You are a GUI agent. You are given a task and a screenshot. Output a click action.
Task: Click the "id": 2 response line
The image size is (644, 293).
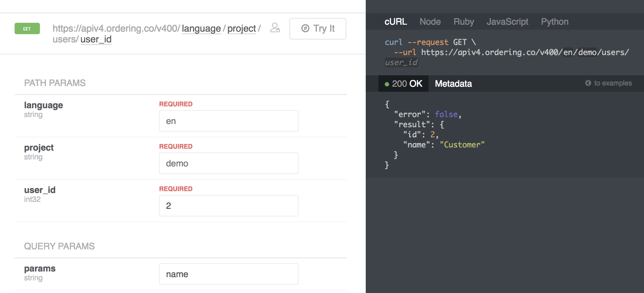[421, 134]
